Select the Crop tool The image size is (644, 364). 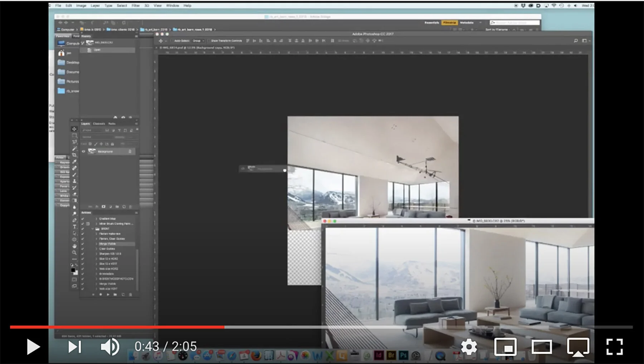(74, 155)
